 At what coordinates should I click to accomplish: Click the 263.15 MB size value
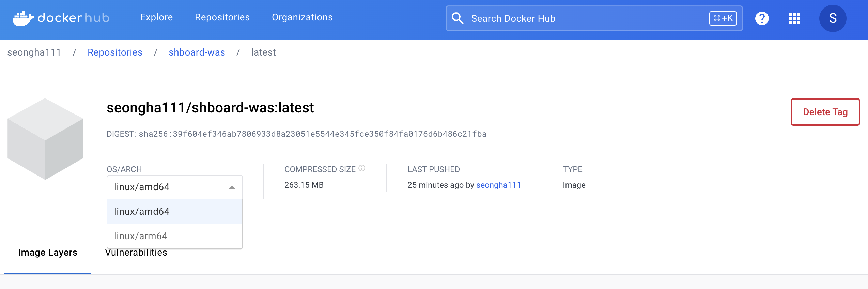click(x=304, y=185)
